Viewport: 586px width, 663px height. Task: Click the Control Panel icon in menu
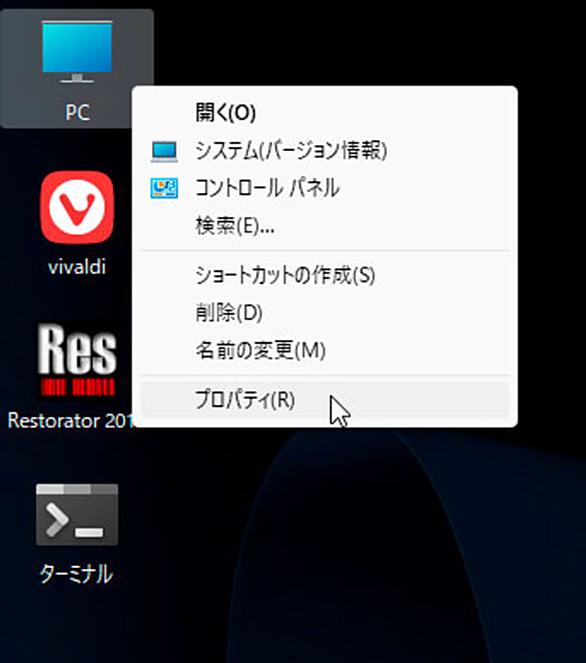tap(164, 189)
